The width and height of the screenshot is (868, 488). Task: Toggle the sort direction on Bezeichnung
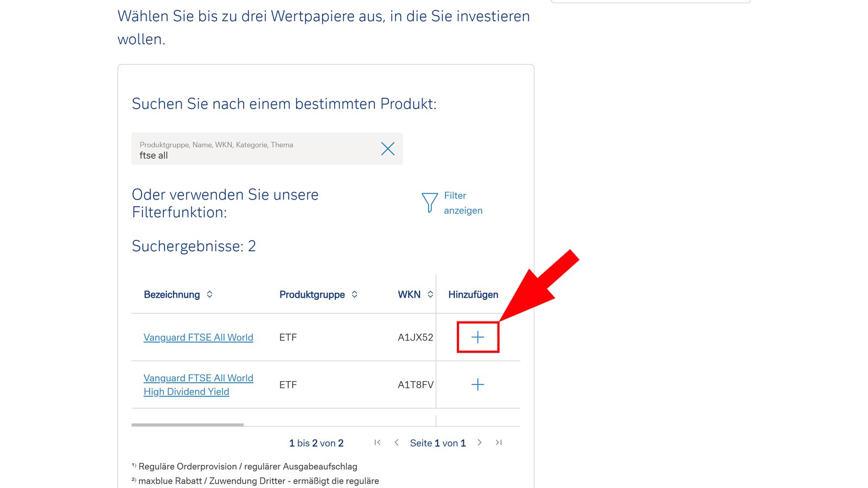[x=209, y=294]
